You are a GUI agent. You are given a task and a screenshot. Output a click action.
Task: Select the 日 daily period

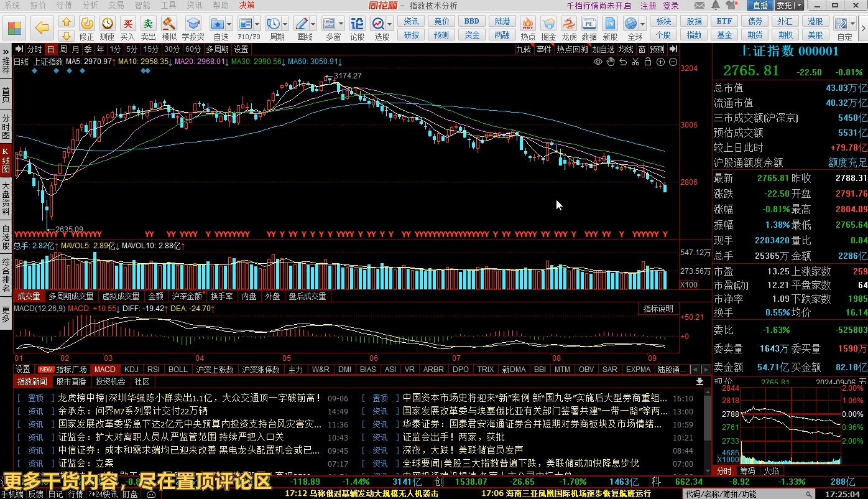(51, 49)
